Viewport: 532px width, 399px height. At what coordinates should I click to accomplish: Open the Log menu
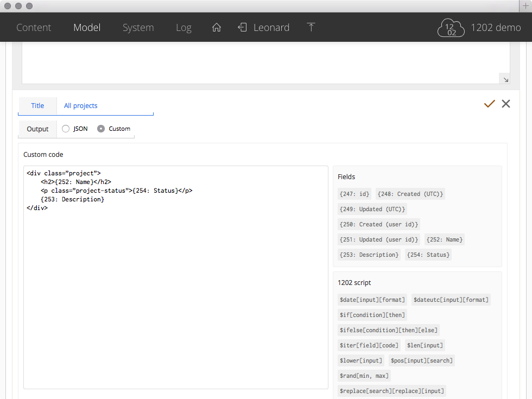tap(183, 28)
